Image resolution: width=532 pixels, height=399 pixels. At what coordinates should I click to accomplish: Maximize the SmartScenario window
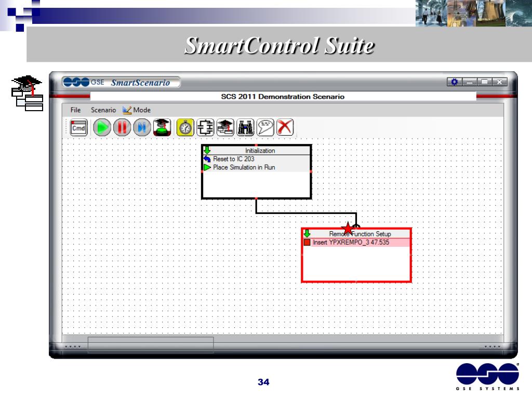coord(485,82)
